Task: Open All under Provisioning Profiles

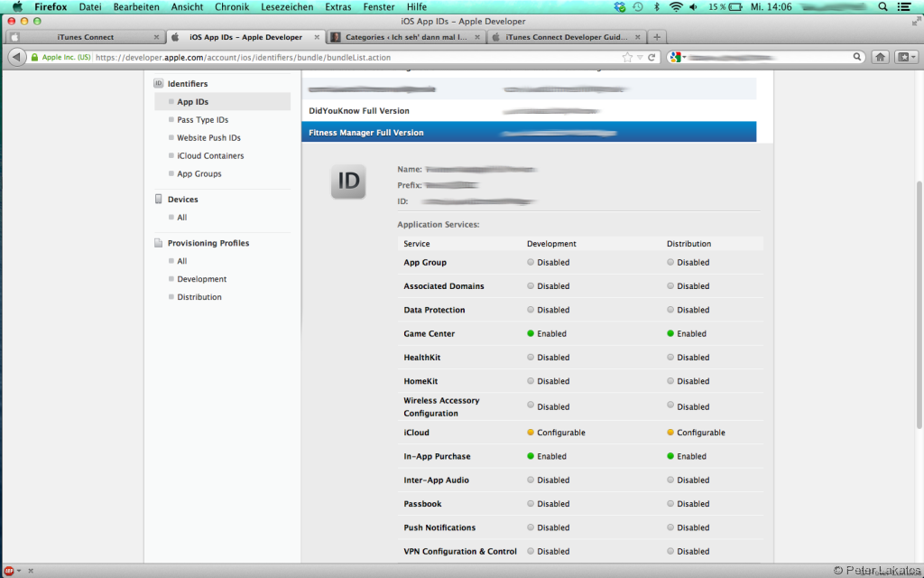Action: point(181,261)
